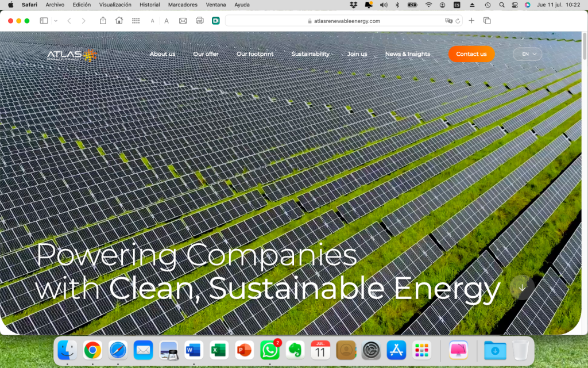Go to Safari home page icon

119,21
